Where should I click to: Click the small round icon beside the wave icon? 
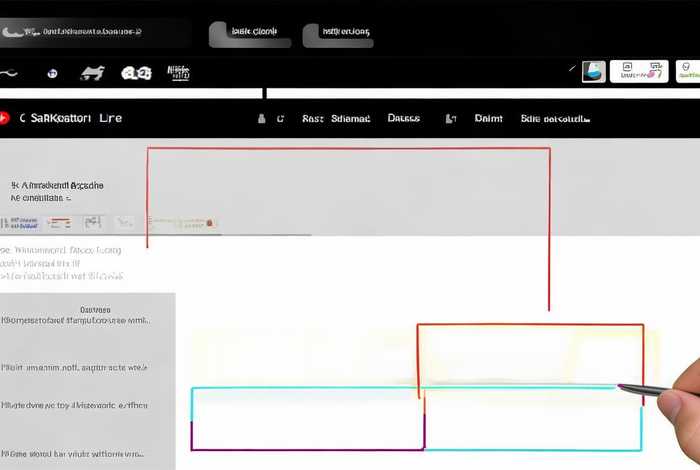[x=53, y=73]
